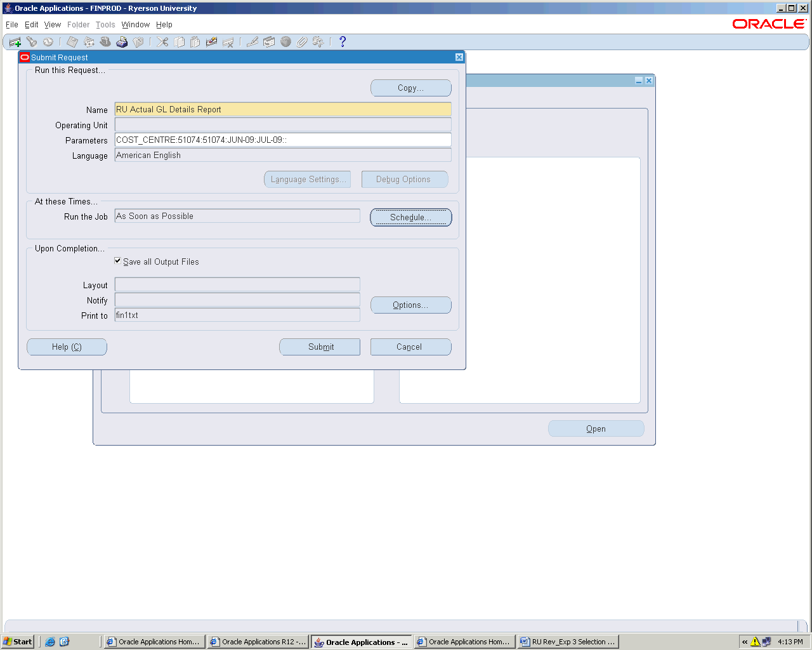Switch to RU Rev_Exp 3 Selection taskbar item
This screenshot has height=650, width=812.
(x=567, y=642)
